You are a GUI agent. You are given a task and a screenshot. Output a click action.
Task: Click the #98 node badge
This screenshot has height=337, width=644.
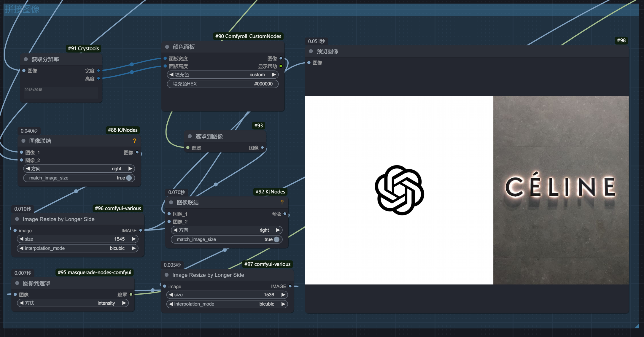pyautogui.click(x=621, y=40)
